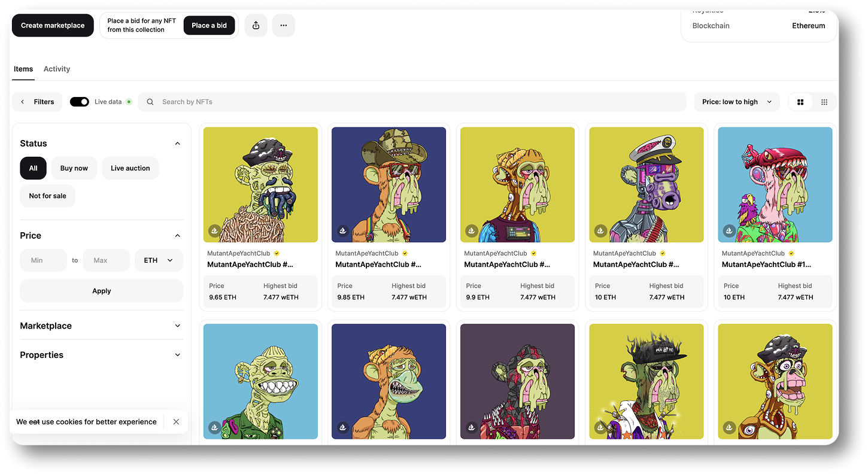Filter status by Live auction
The height and width of the screenshot is (474, 868).
point(130,168)
